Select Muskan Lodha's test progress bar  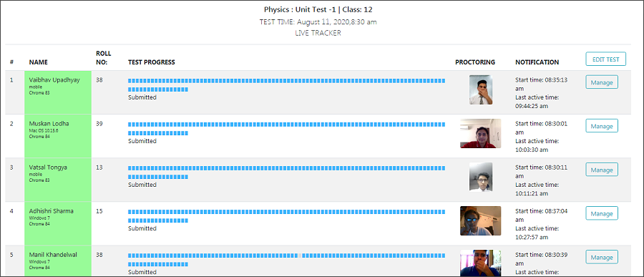287,129
